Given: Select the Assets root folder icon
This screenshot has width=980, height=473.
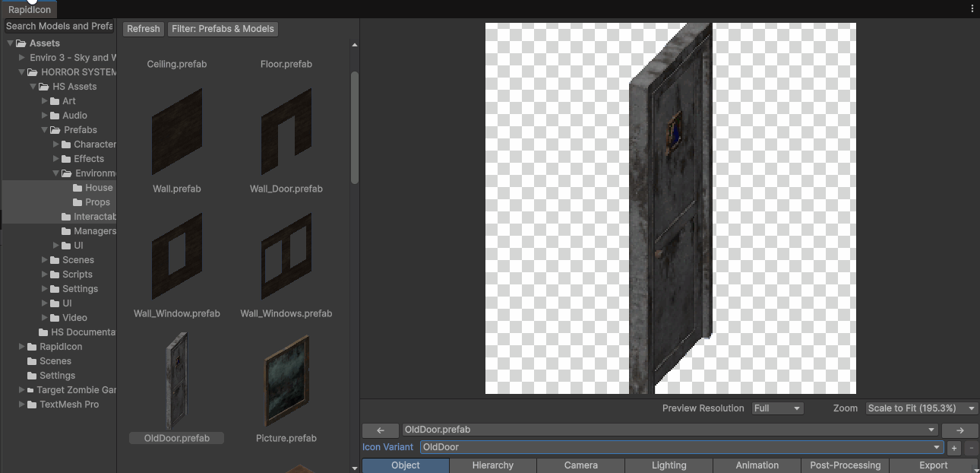Looking at the screenshot, I should click(21, 43).
